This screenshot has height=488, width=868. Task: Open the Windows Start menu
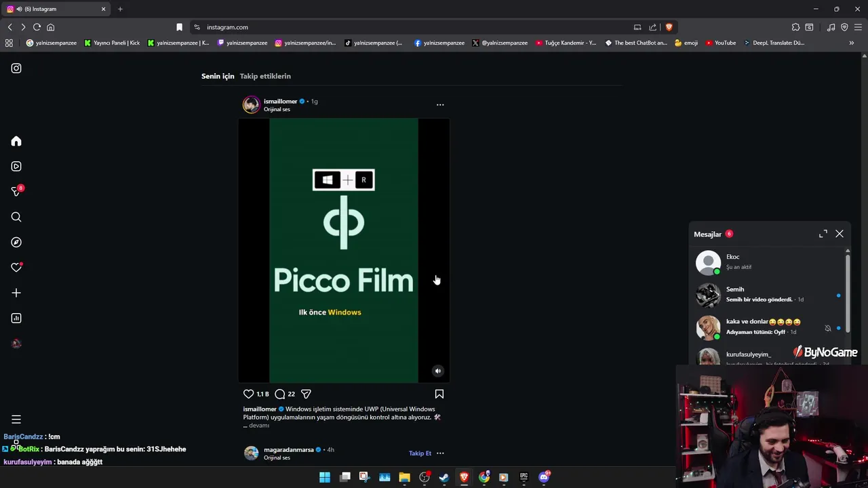tap(325, 477)
